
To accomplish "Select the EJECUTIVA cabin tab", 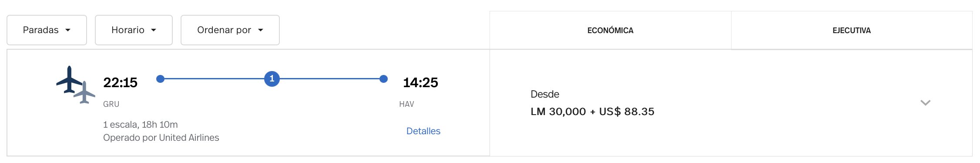I will tap(852, 30).
